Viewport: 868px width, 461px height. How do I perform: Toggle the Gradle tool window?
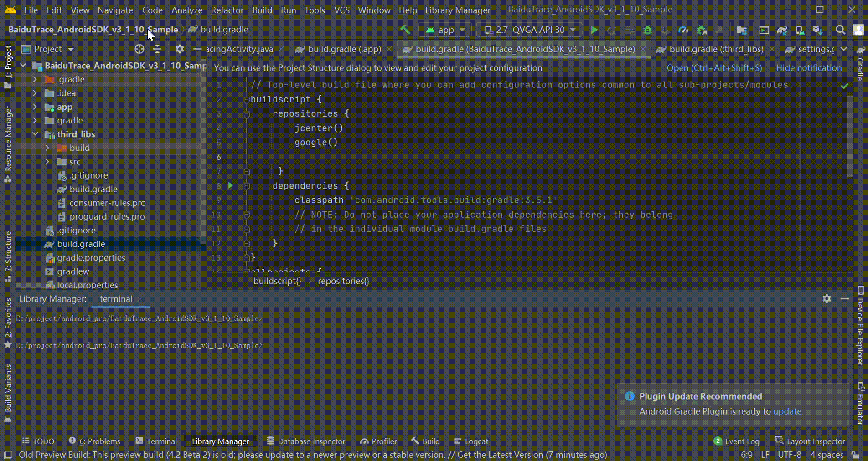pos(860,64)
